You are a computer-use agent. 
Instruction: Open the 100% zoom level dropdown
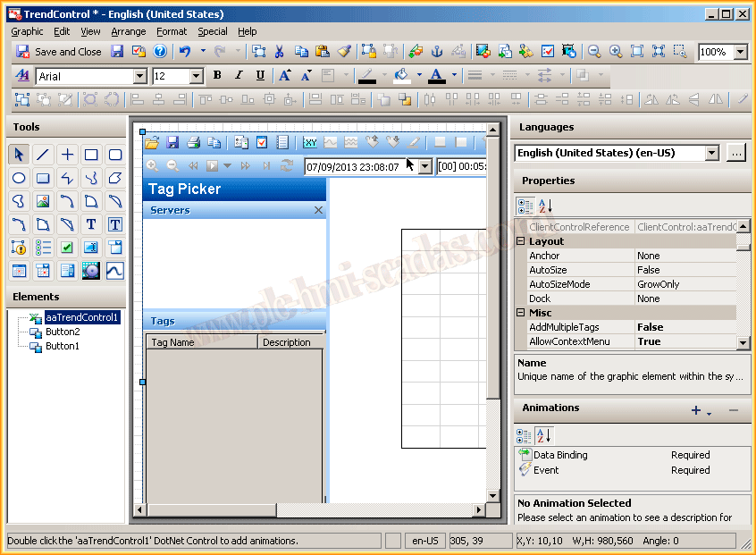pos(740,52)
